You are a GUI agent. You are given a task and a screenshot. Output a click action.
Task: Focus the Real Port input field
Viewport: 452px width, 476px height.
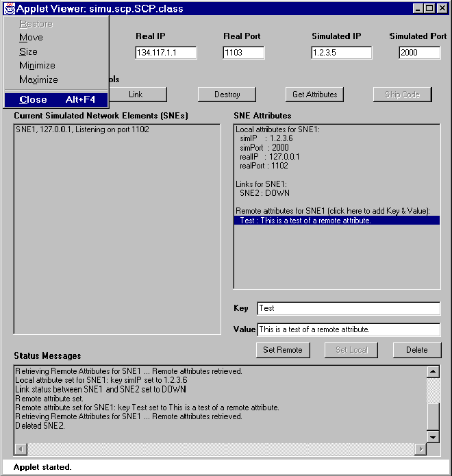pos(243,53)
